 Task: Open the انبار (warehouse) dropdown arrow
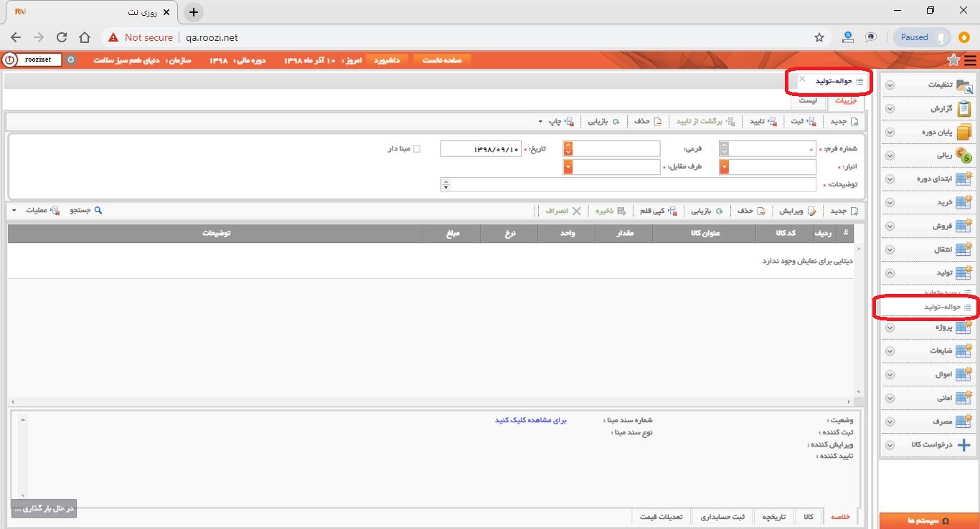tap(724, 167)
